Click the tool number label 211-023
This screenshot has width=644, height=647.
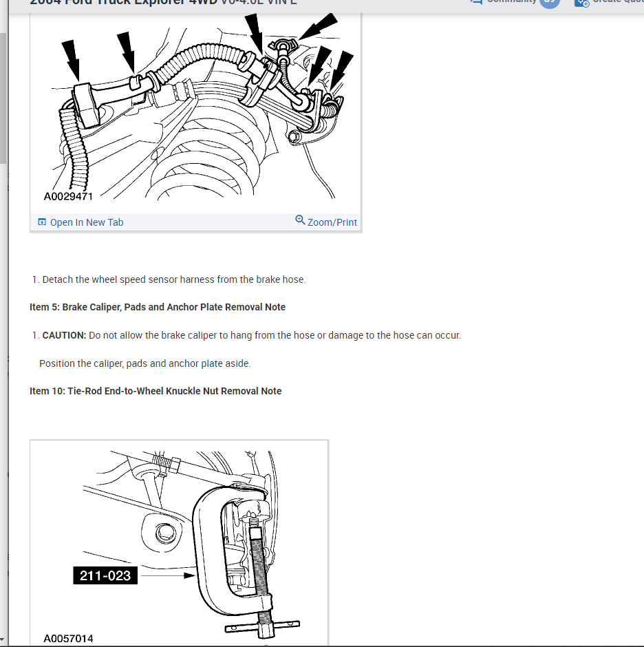pyautogui.click(x=105, y=575)
